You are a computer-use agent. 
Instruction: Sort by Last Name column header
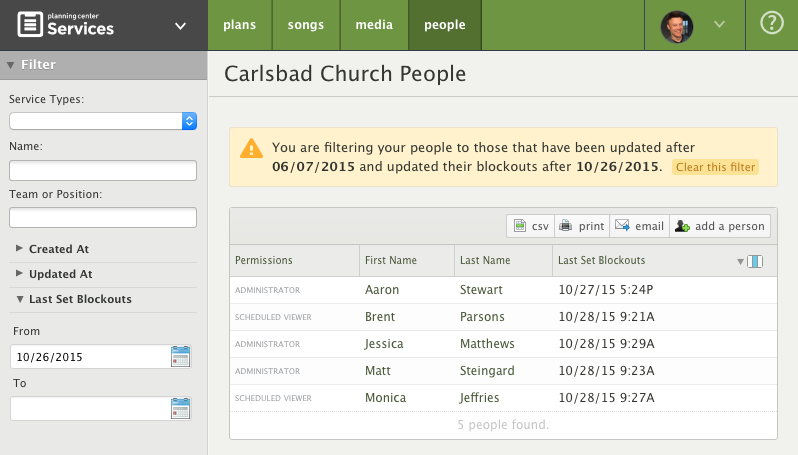(x=485, y=260)
